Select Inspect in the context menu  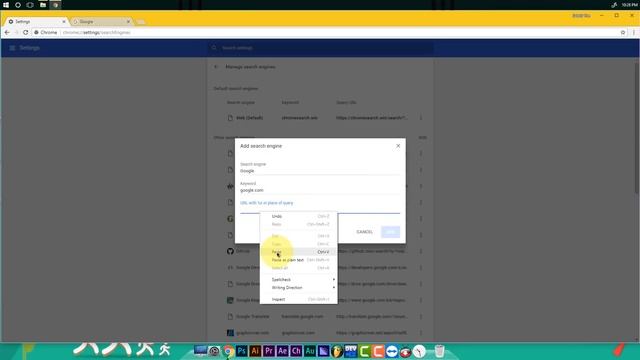click(298, 300)
